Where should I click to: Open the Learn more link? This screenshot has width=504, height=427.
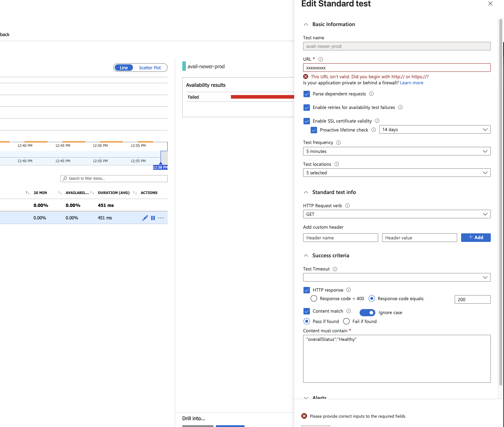pos(411,83)
